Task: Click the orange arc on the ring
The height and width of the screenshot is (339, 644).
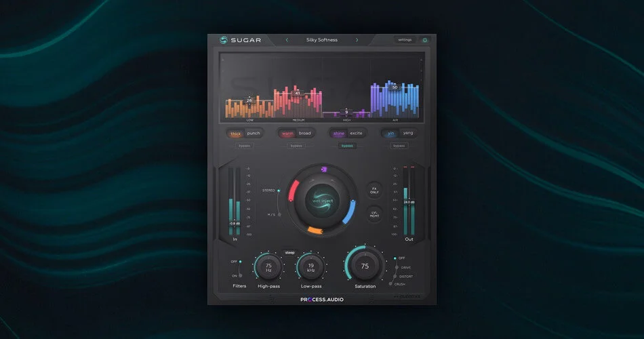Action: click(315, 230)
